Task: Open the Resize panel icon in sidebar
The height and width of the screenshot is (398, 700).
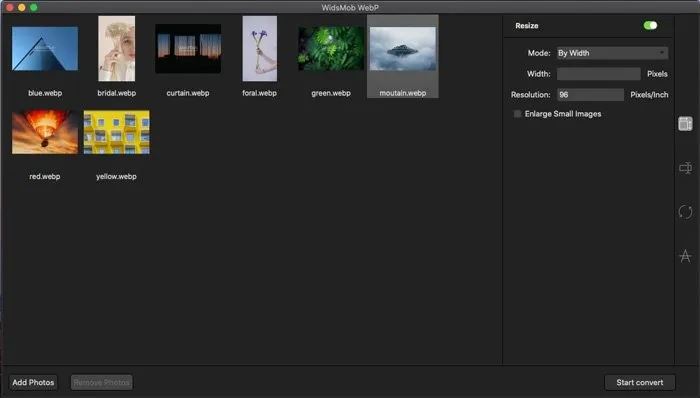Action: (x=685, y=124)
